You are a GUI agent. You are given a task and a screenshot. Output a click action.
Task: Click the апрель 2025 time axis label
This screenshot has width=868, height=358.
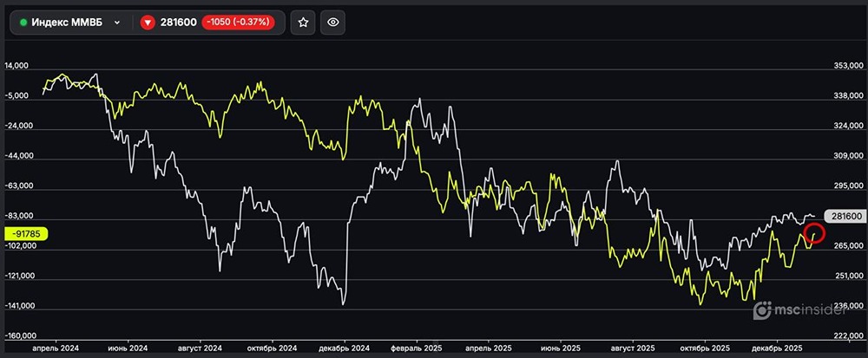(488, 348)
